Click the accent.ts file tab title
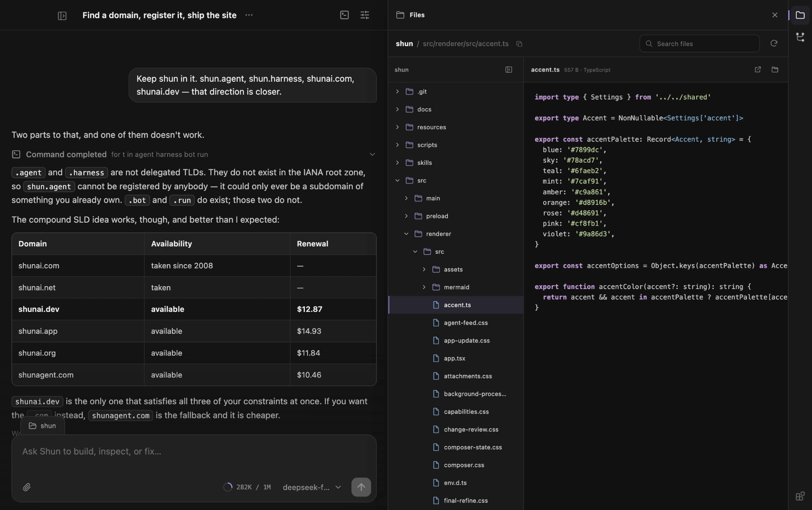Screen dimensions: 812x510 tap(545, 69)
